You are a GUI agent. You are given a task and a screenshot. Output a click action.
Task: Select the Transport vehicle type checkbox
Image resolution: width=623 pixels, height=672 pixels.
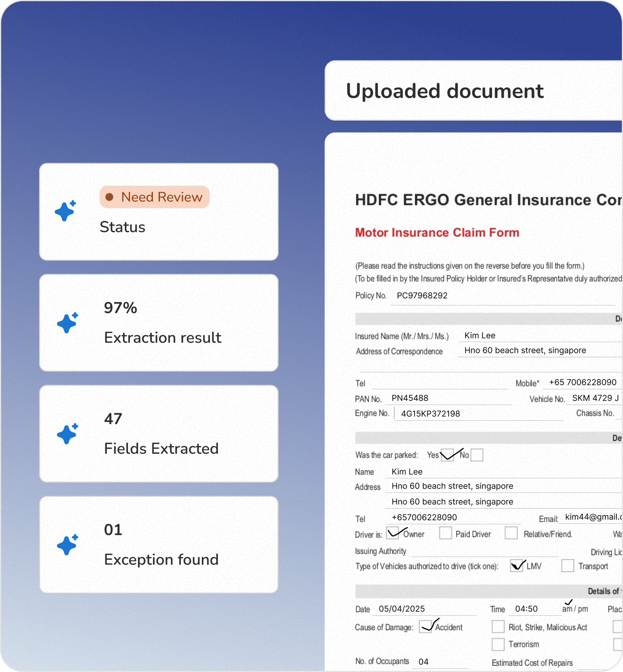click(567, 566)
